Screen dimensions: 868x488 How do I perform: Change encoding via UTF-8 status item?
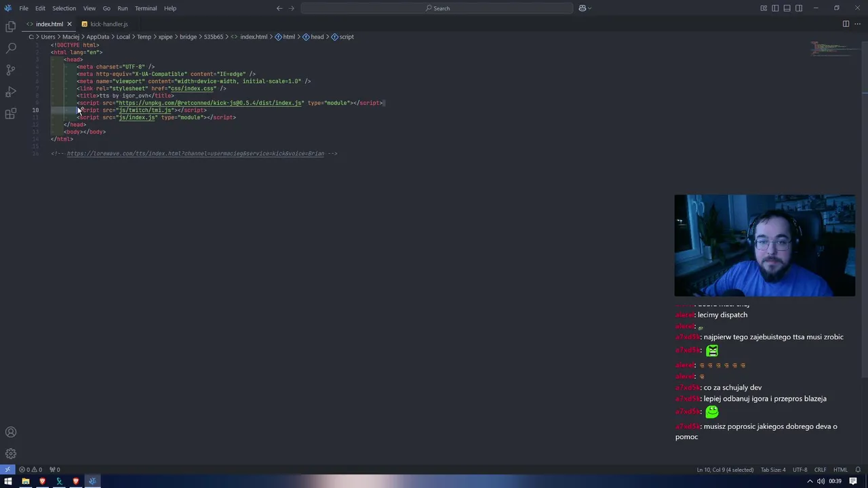[x=800, y=470]
